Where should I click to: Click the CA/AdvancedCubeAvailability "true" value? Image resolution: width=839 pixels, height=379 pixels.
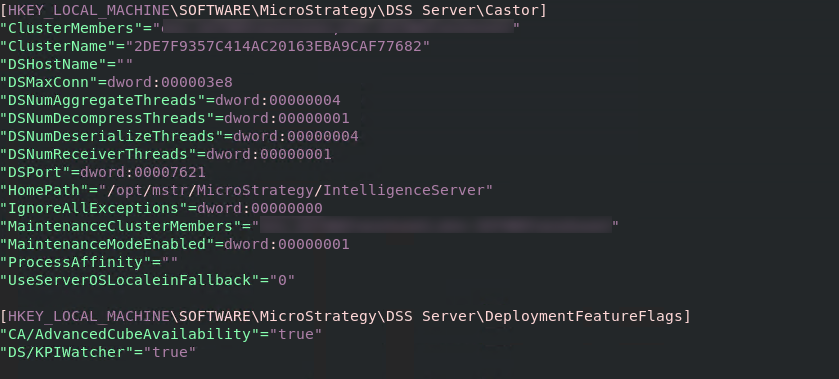click(295, 335)
